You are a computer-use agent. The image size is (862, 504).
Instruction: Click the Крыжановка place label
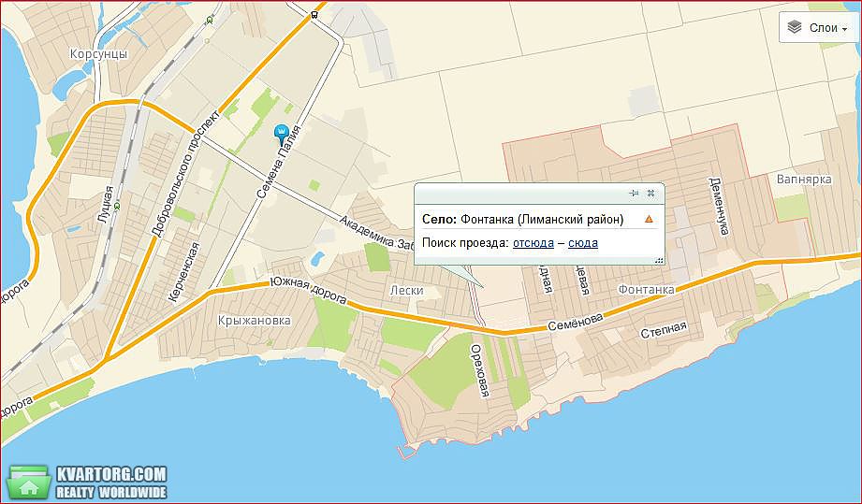[x=255, y=320]
